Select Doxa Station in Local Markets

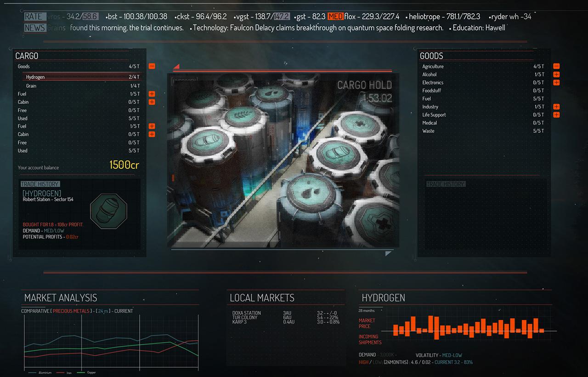(246, 313)
